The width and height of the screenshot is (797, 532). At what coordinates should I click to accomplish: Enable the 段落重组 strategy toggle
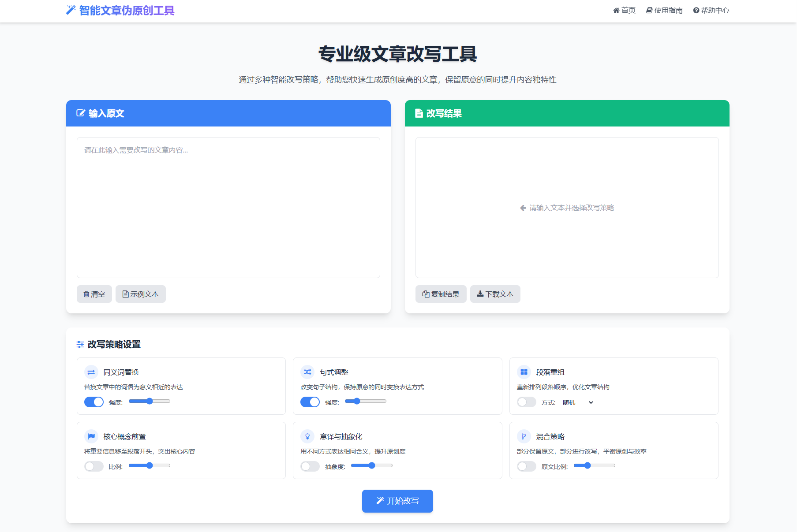tap(527, 402)
